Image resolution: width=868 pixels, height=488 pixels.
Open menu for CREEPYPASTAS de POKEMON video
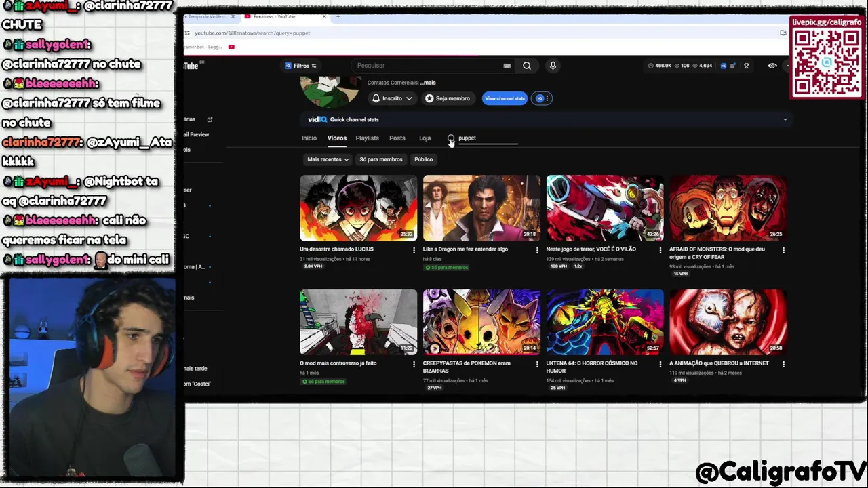click(x=537, y=364)
